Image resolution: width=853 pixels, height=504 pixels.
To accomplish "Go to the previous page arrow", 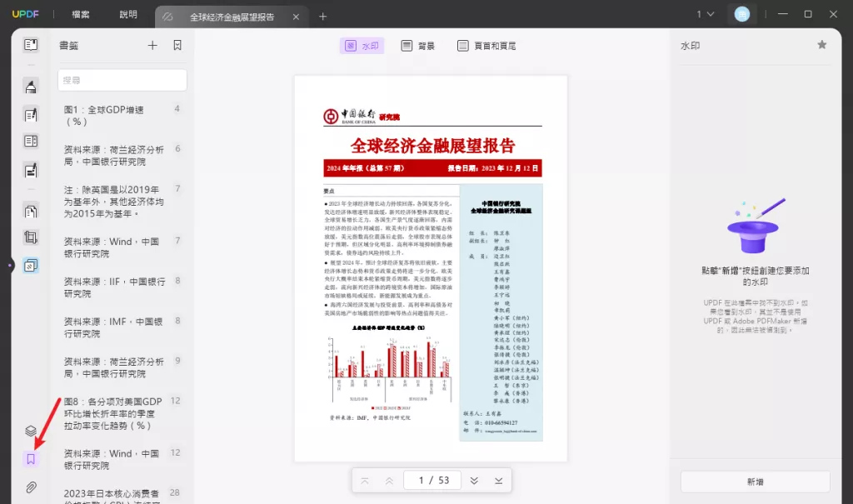I will tap(390, 481).
